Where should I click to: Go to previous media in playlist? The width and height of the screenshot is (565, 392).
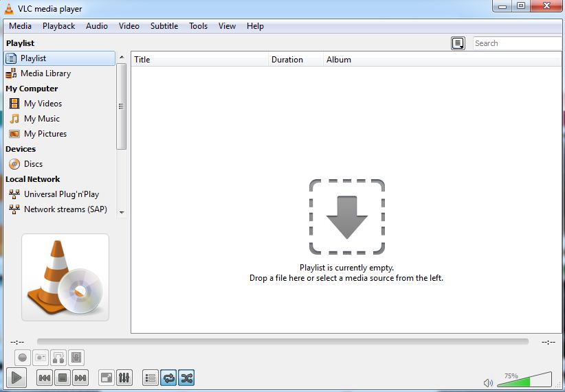coord(45,378)
